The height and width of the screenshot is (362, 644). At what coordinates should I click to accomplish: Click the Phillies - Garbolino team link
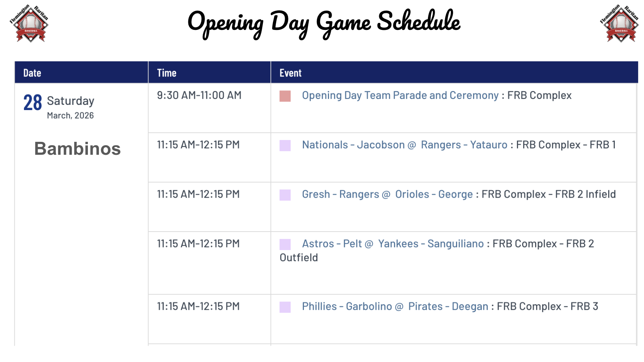tap(347, 307)
